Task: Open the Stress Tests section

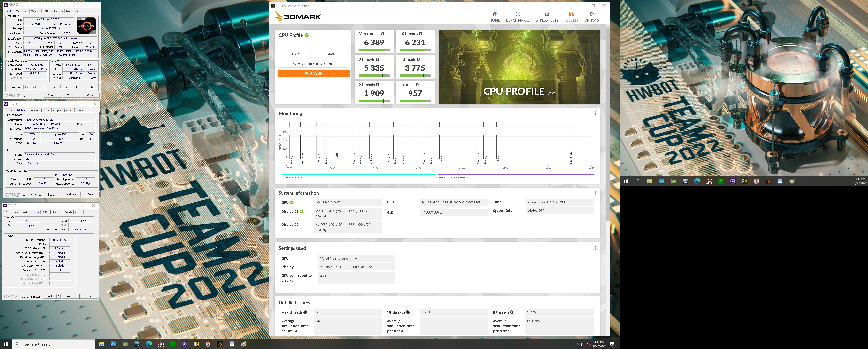Action: coord(547,16)
